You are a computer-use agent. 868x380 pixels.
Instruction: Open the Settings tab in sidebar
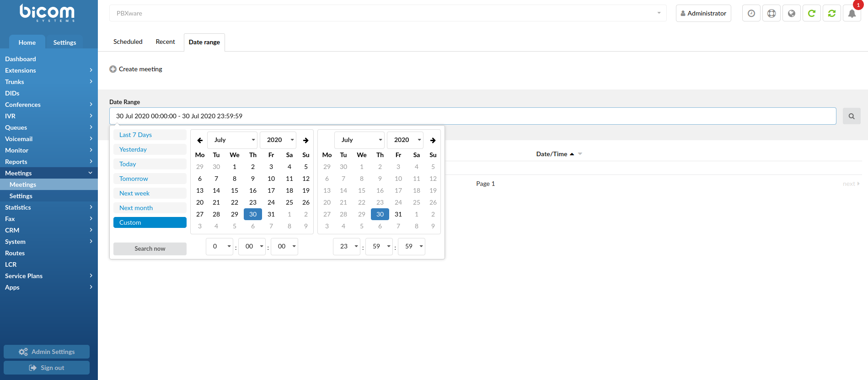click(64, 42)
